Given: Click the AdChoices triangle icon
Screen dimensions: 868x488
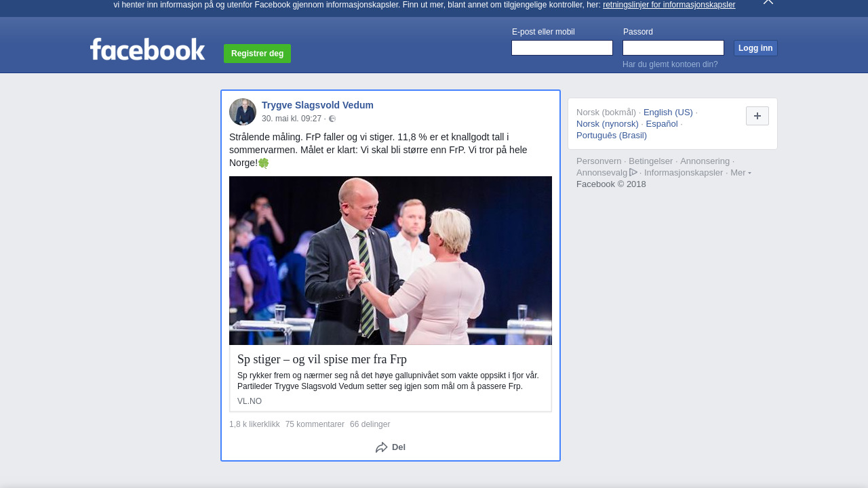Looking at the screenshot, I should tap(633, 172).
